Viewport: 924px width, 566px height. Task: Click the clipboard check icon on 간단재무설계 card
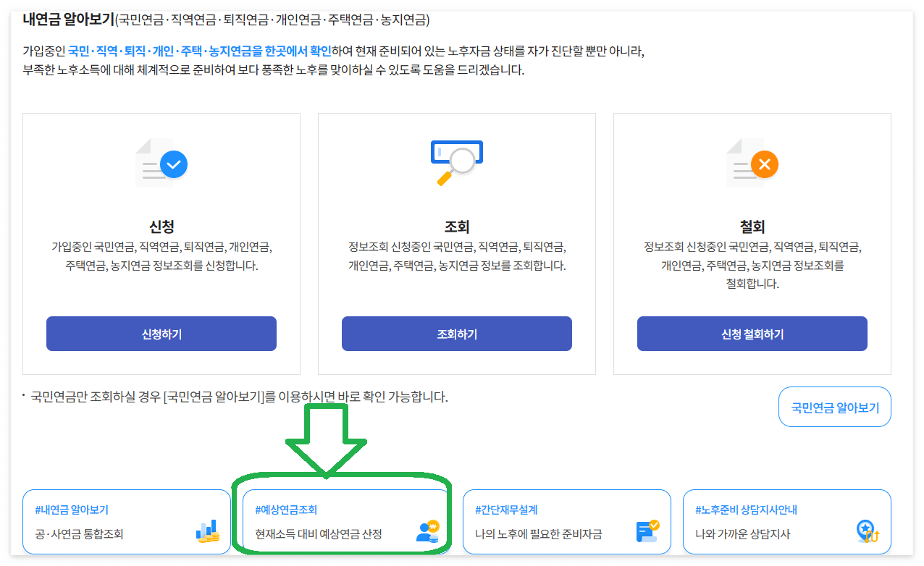tap(648, 531)
